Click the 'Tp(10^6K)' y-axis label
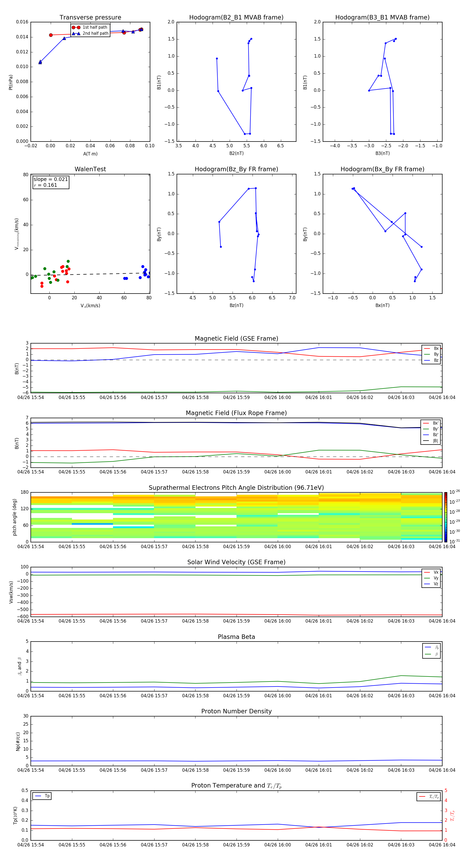 pos(15,816)
